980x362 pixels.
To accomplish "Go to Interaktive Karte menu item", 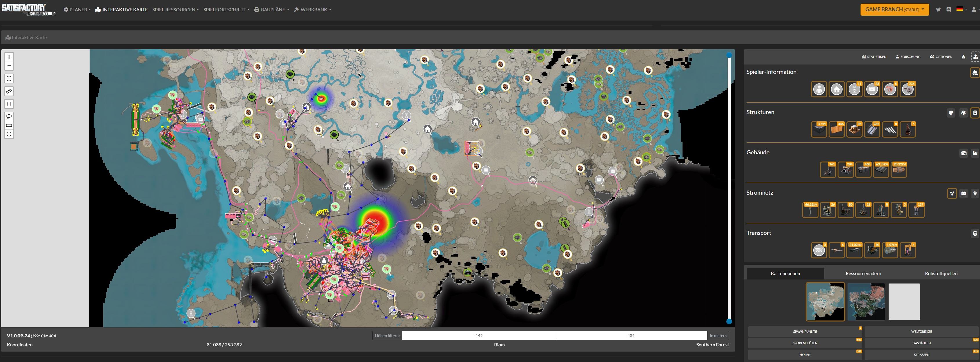I will pos(121,10).
